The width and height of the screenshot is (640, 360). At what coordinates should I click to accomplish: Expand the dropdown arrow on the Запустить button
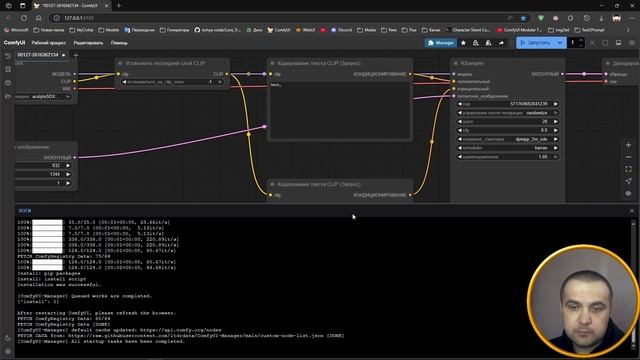(560, 43)
